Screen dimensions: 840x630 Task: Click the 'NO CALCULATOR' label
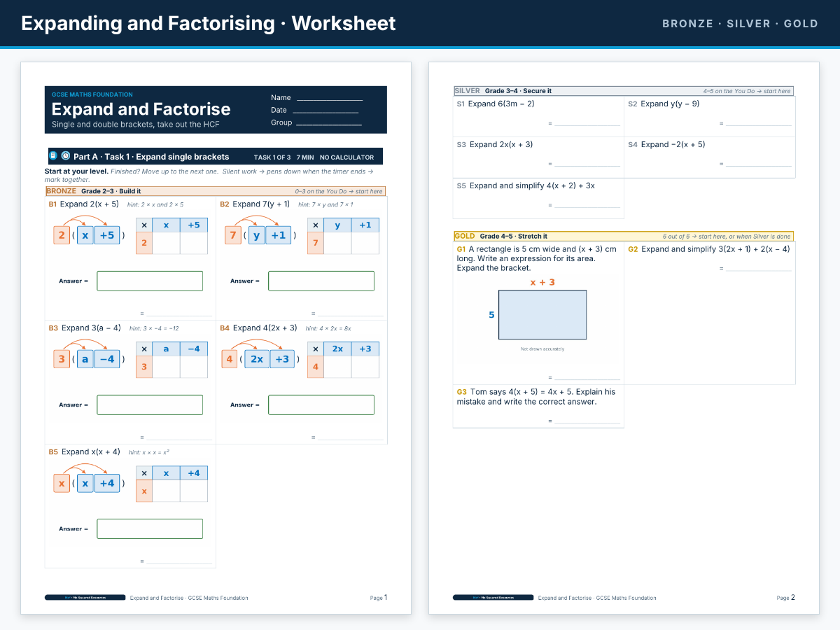[347, 157]
